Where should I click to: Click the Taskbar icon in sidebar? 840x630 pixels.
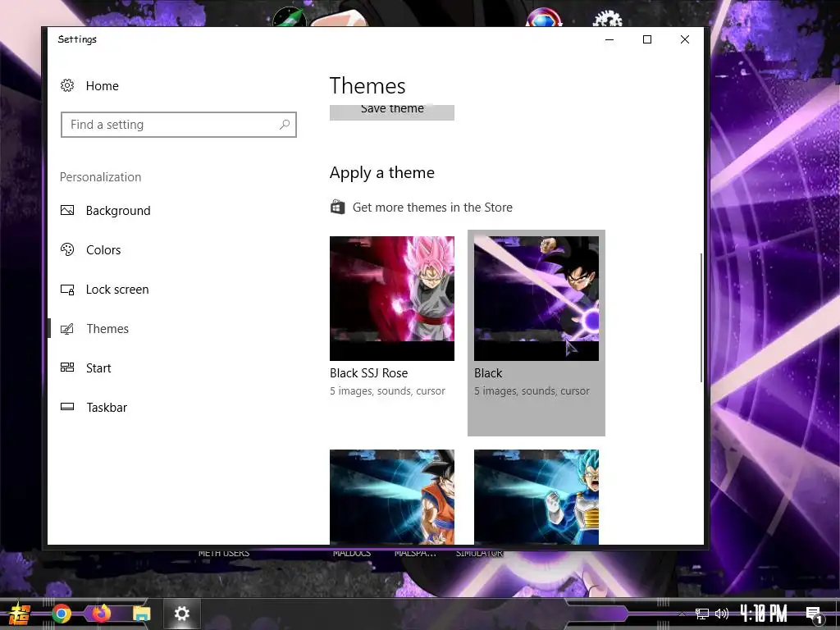pyautogui.click(x=67, y=407)
